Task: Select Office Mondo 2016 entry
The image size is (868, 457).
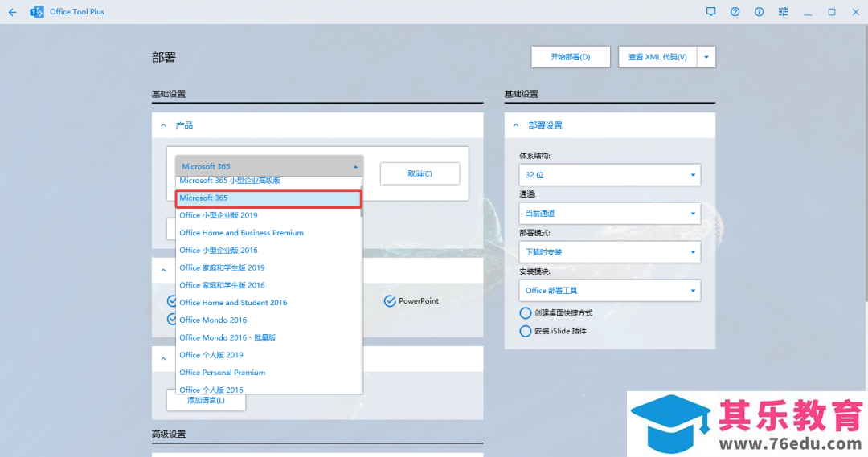Action: click(269, 320)
